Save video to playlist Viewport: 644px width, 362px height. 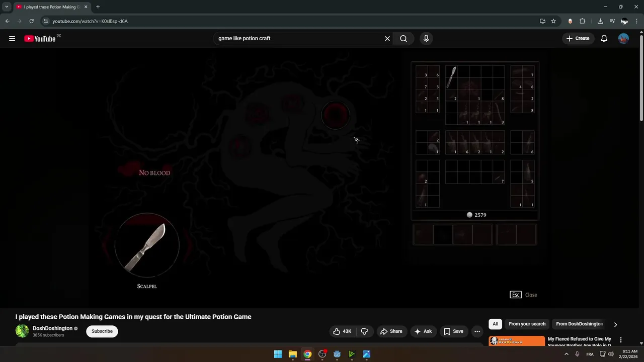(x=453, y=331)
